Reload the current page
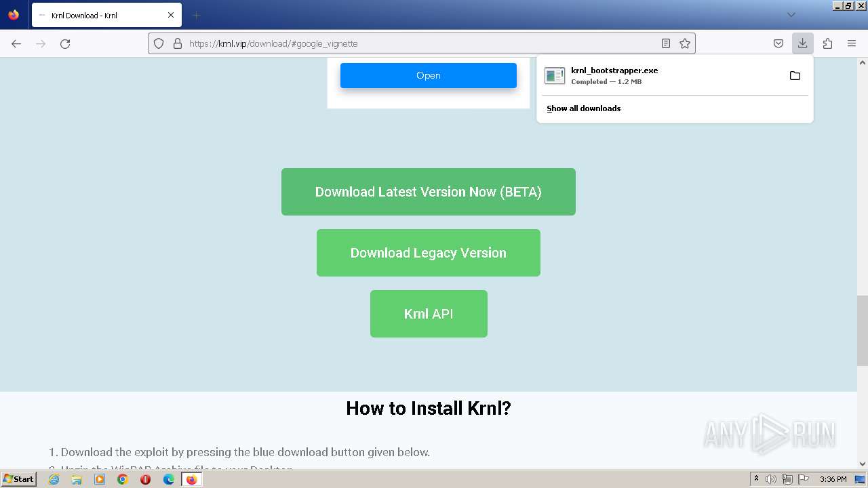 (x=65, y=43)
